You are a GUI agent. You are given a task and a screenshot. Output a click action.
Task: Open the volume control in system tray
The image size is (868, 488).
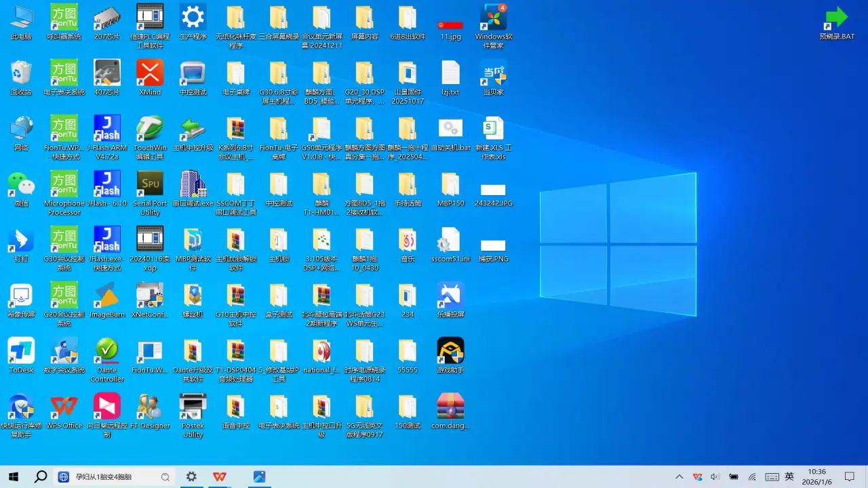point(715,477)
